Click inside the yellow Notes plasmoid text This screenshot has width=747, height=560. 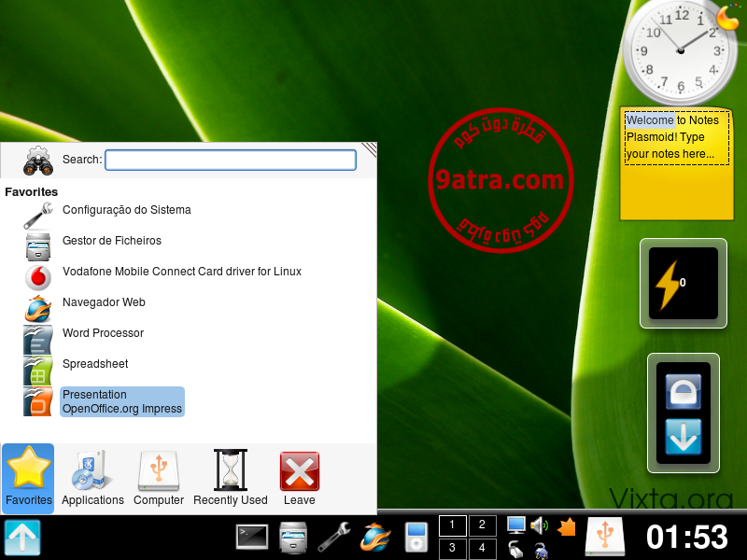tap(676, 137)
